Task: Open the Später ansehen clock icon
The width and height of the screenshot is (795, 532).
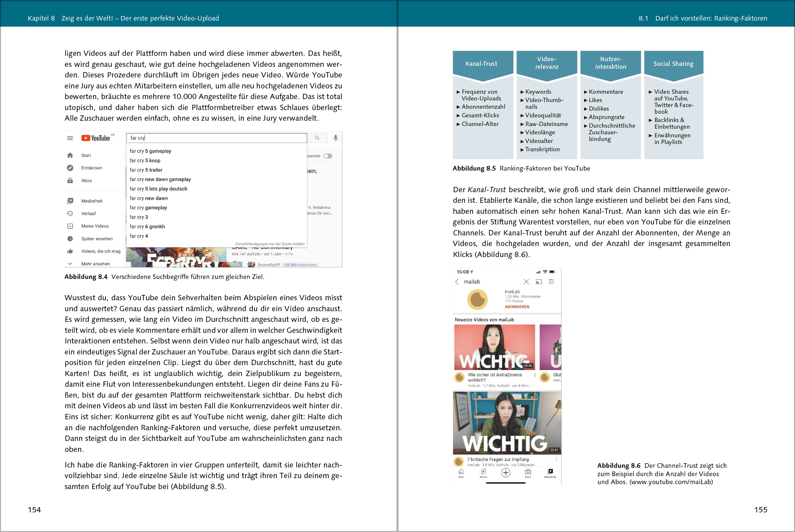Action: (x=70, y=238)
